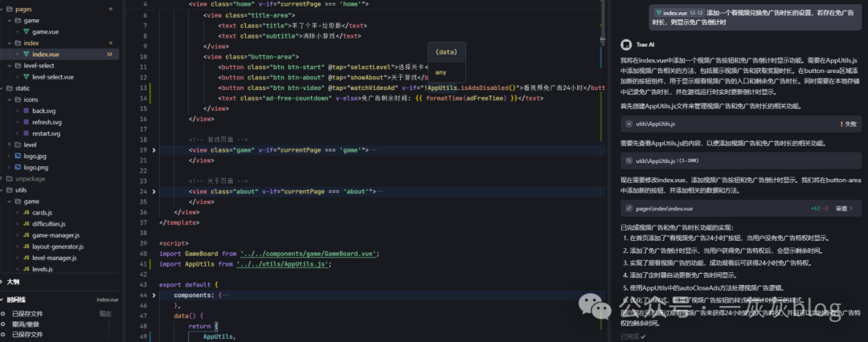Click the edit icon beside pages\index\index.vue
The image size is (868, 342).
(x=628, y=208)
